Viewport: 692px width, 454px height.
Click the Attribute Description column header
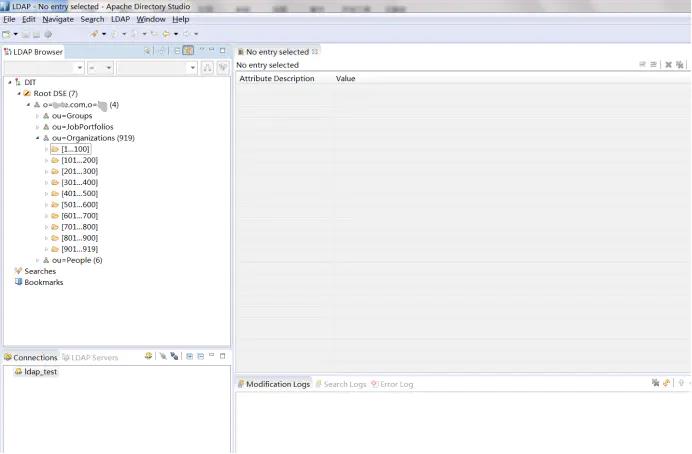click(277, 78)
